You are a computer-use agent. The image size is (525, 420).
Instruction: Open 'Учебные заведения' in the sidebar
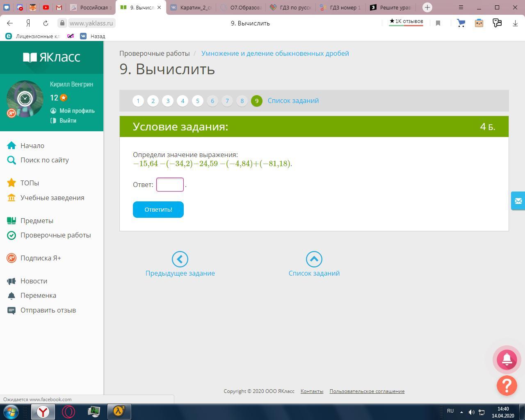tap(46, 198)
